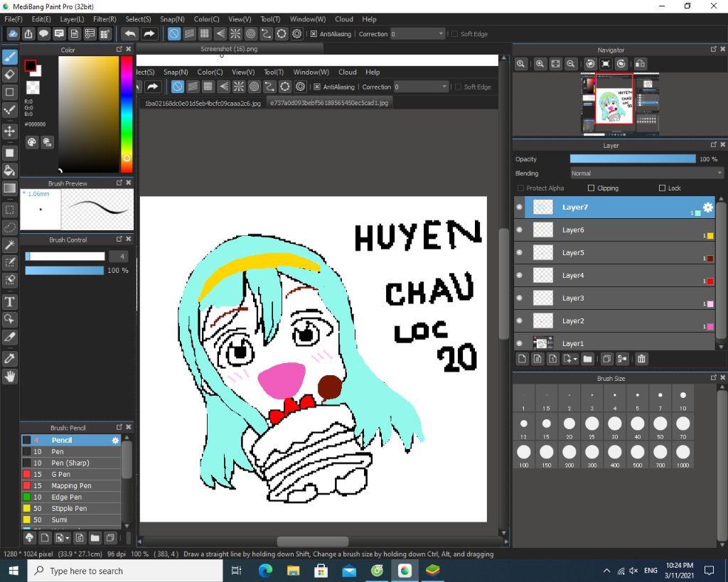The image size is (728, 582).
Task: Enable the layer Lock checkbox
Action: pyautogui.click(x=662, y=188)
